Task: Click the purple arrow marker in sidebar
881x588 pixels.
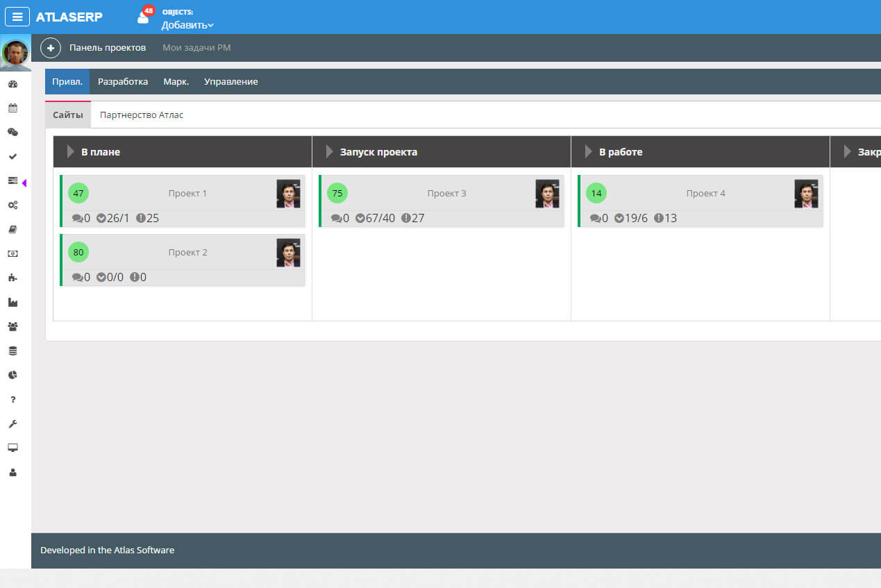Action: tap(24, 183)
